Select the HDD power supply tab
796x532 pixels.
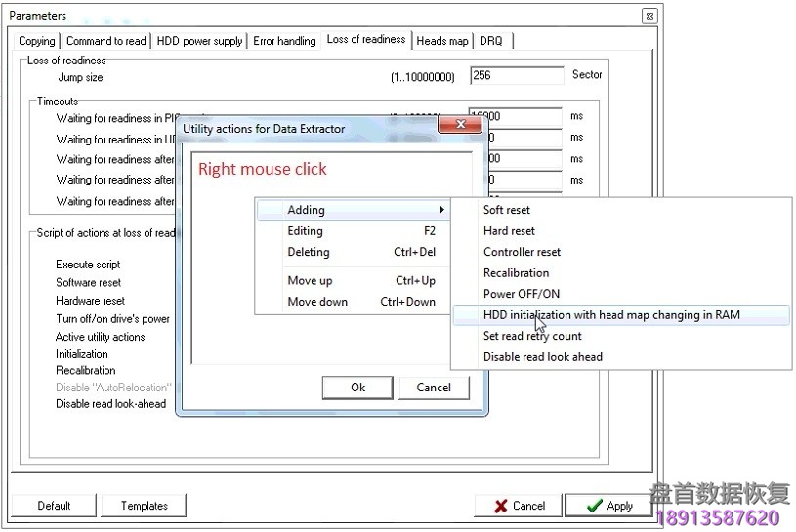pos(200,41)
